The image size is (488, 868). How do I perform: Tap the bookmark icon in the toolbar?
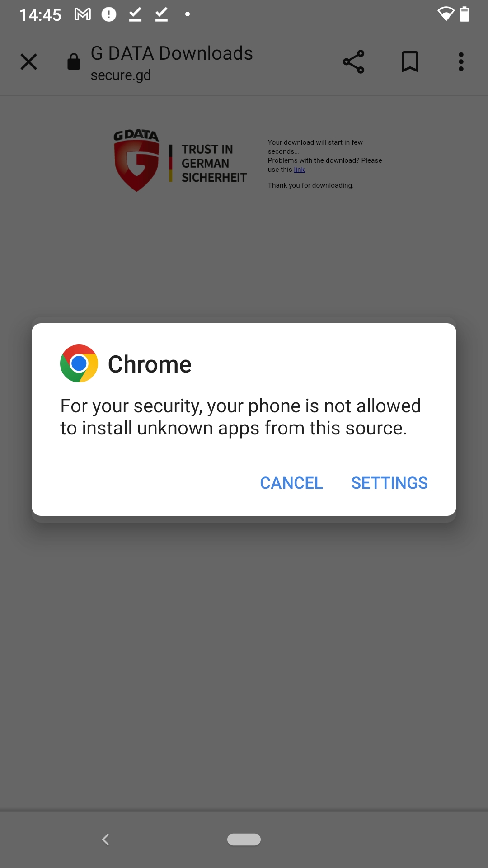410,62
